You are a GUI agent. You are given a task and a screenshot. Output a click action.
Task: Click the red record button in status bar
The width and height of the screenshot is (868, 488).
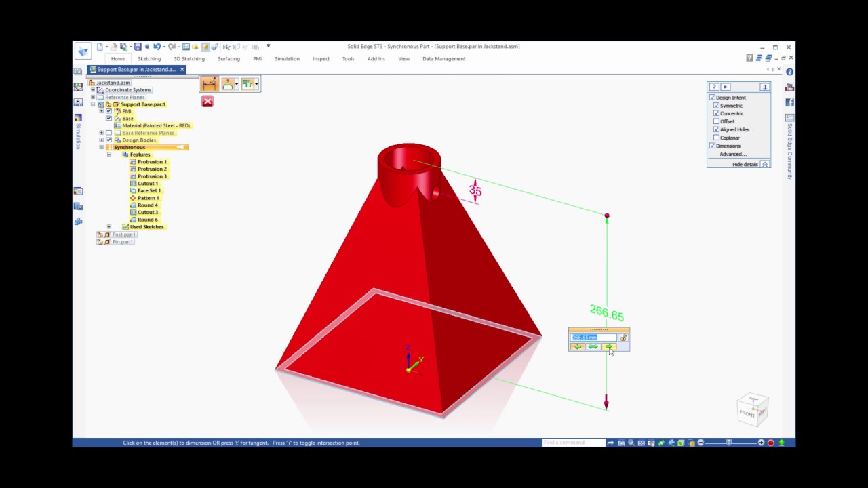click(x=771, y=443)
